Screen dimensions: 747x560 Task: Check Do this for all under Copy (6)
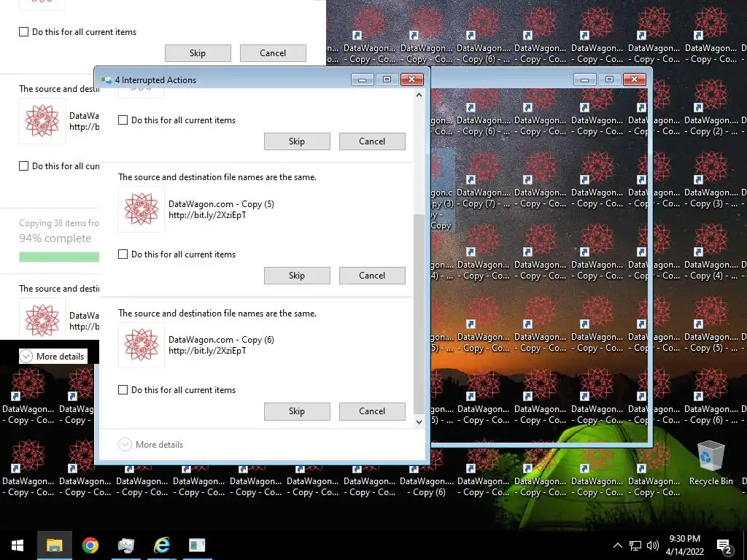click(x=123, y=390)
